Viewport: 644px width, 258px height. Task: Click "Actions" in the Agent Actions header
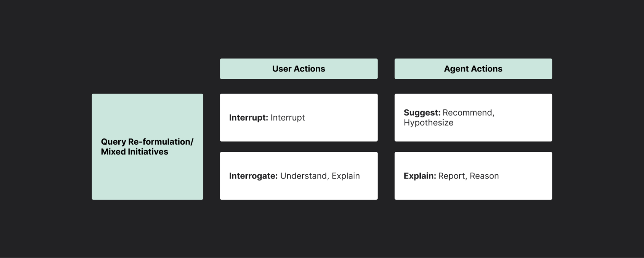[486, 69]
